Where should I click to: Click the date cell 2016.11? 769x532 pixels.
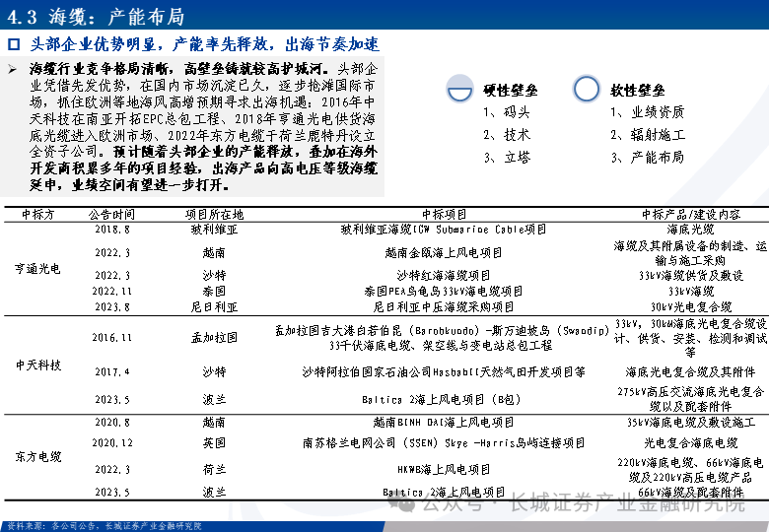click(112, 338)
